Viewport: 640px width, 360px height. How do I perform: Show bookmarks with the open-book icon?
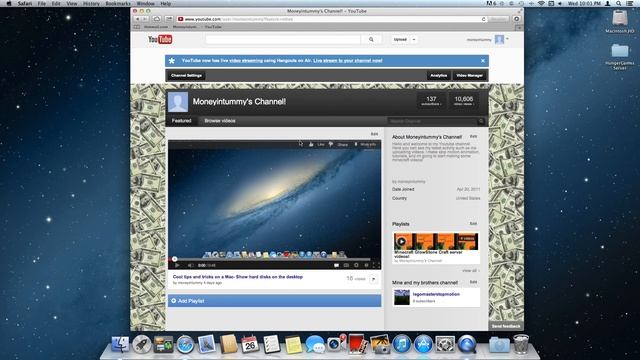[x=137, y=27]
